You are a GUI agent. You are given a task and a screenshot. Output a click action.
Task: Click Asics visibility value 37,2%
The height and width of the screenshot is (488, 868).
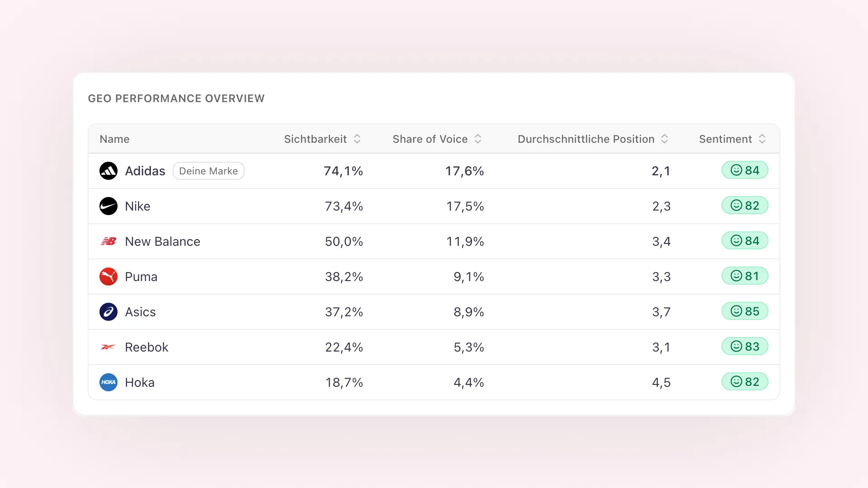[x=344, y=312]
